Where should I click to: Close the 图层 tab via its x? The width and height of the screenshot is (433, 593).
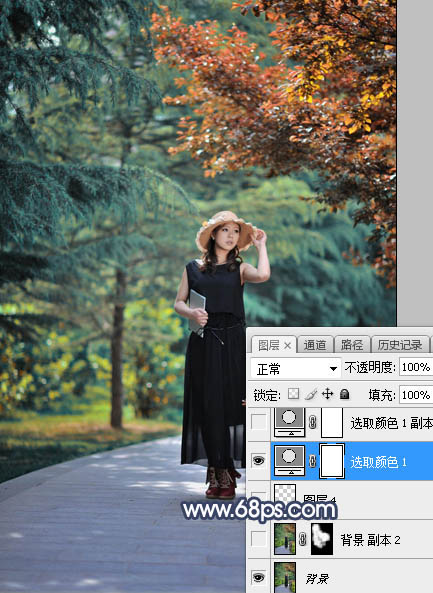pos(287,345)
